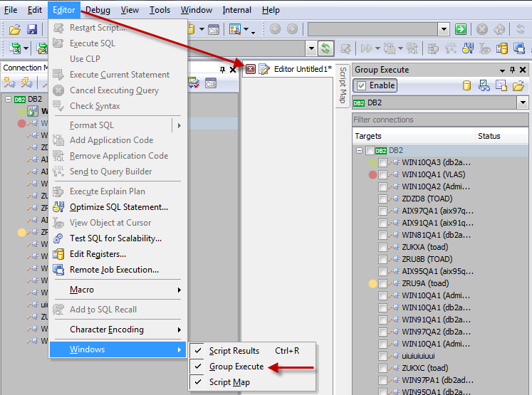Choose Remote Job Execution... menu entry
The image size is (532, 395).
coord(118,270)
